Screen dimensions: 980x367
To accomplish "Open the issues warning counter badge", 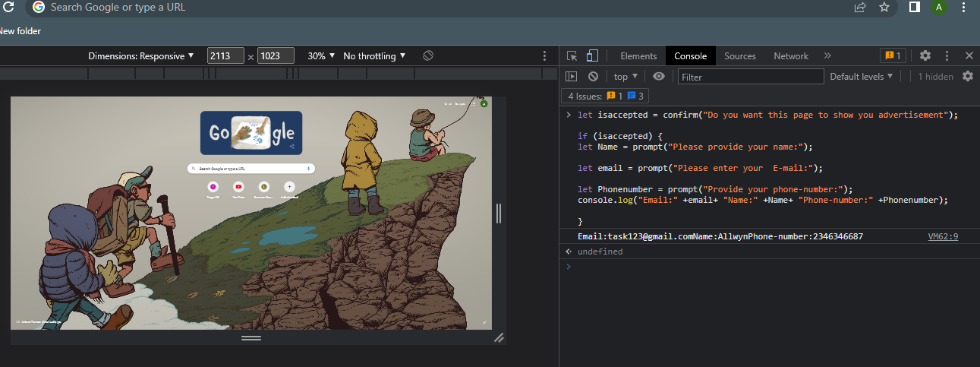I will (892, 55).
